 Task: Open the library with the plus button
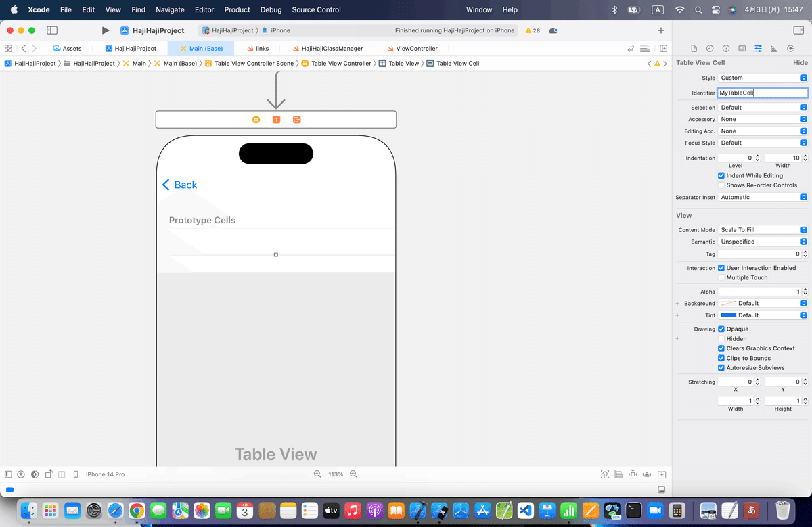pos(661,30)
